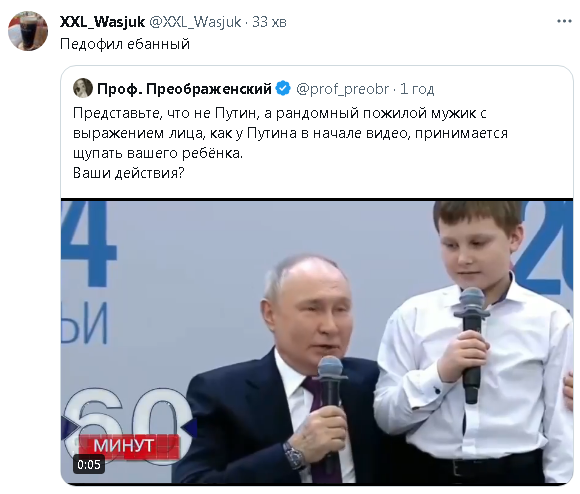Open the @XXL_Wasjuk handle link
Screen dimensions: 580x494
pyautogui.click(x=195, y=22)
